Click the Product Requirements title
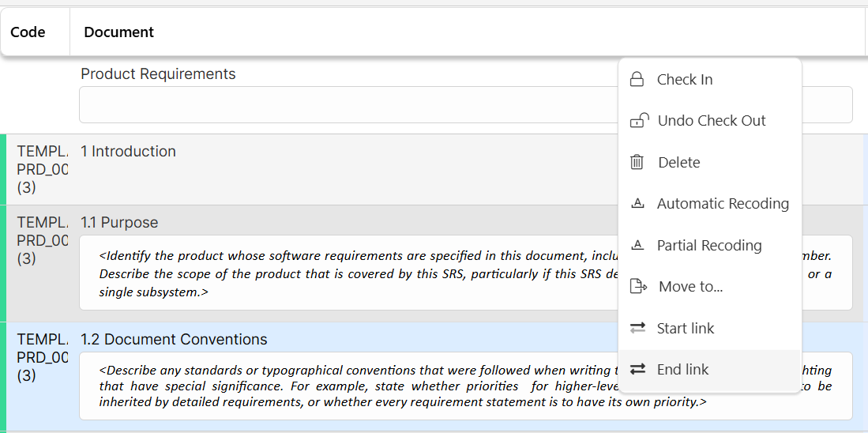Screen dimensions: 868x433 click(158, 74)
